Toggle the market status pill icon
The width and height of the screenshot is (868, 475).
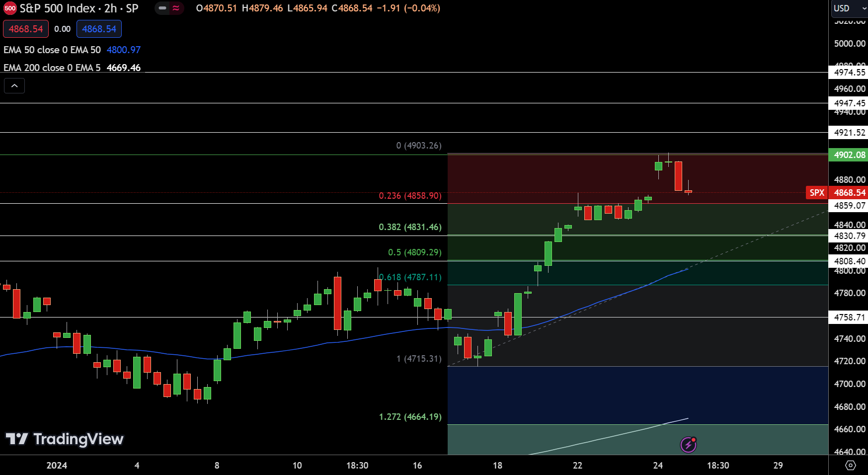(x=162, y=8)
